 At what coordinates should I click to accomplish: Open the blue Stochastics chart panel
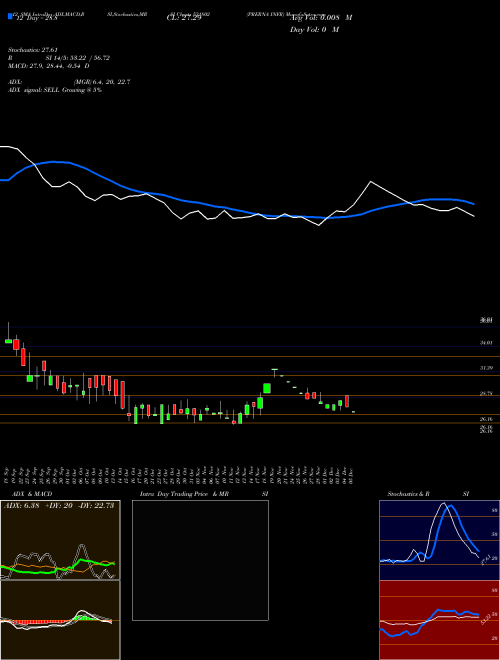[x=439, y=540]
